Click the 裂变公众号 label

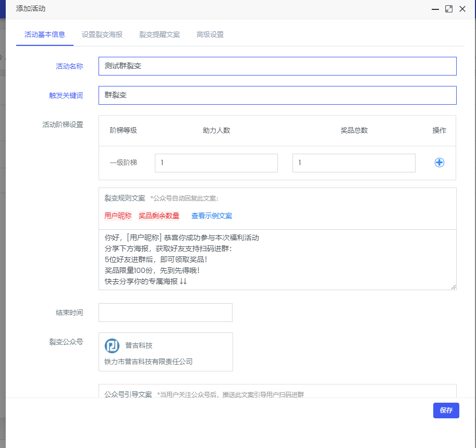[x=66, y=342]
